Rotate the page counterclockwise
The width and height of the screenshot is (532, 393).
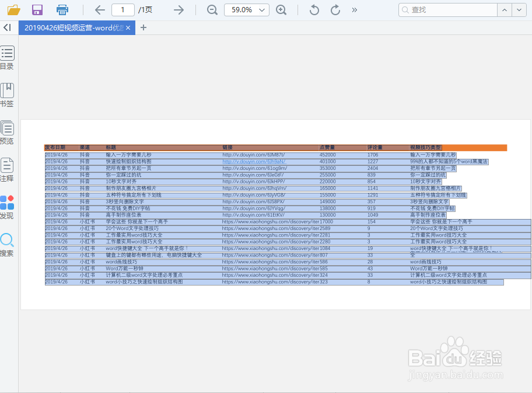[314, 10]
